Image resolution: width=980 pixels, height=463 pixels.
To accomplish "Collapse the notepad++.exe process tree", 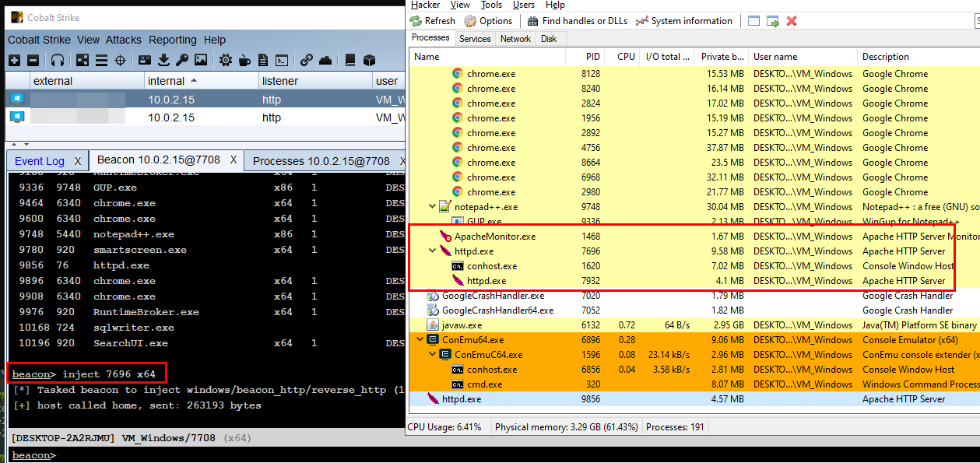I will point(433,207).
